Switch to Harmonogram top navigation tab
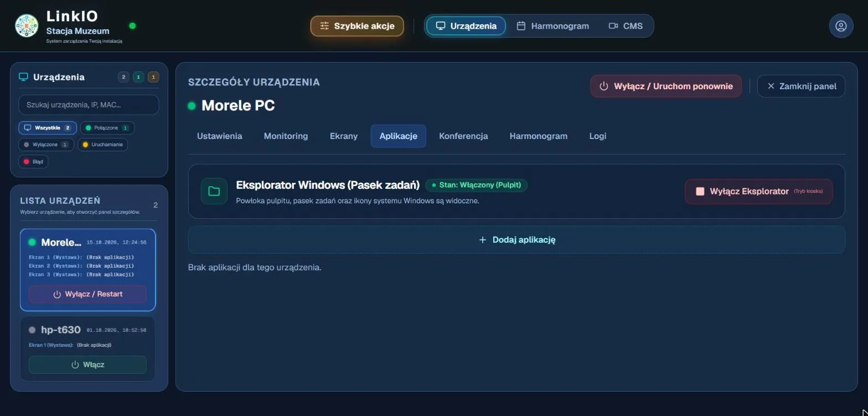 pos(552,26)
